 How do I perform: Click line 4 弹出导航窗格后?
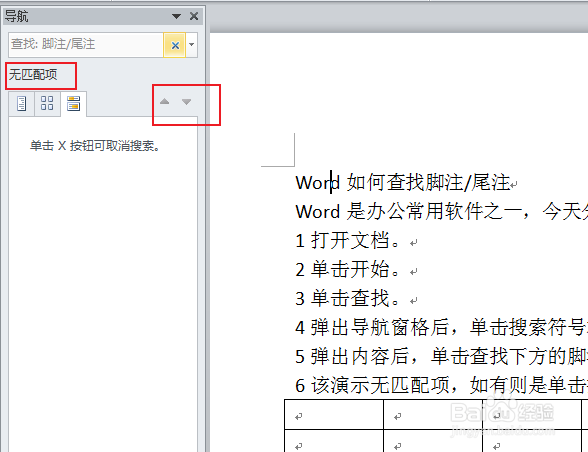coord(441,327)
